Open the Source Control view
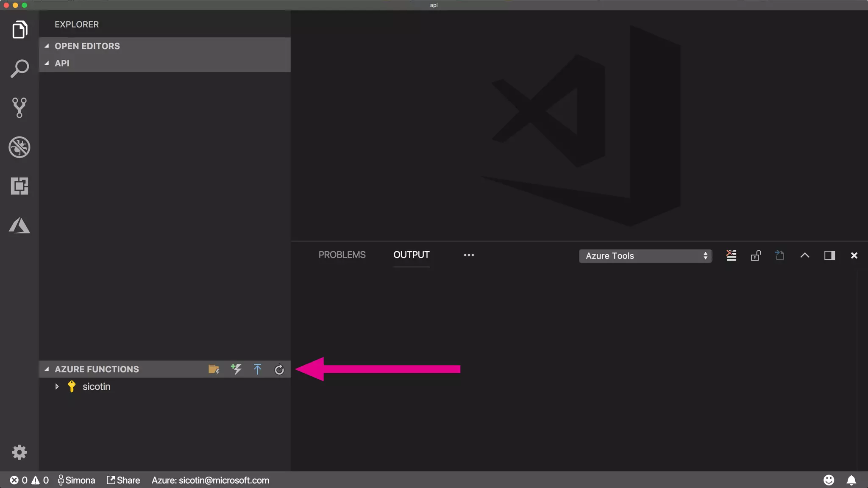 coord(19,108)
